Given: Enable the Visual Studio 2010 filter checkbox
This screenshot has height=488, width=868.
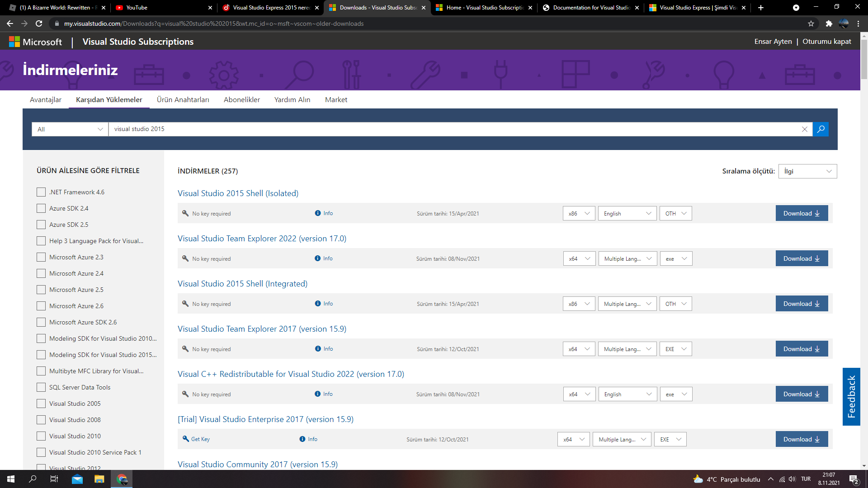Looking at the screenshot, I should tap(41, 436).
